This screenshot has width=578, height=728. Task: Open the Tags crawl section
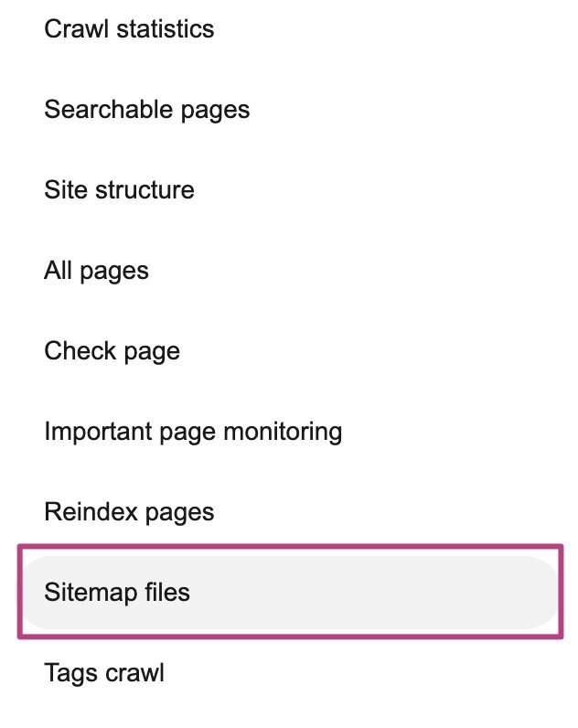(x=104, y=674)
